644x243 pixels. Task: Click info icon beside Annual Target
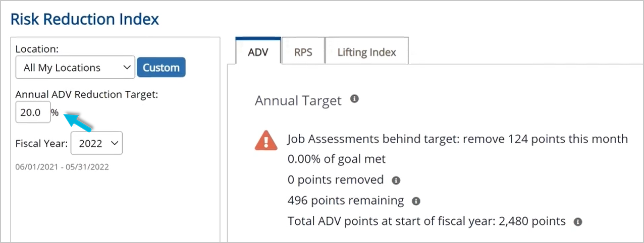click(x=354, y=99)
